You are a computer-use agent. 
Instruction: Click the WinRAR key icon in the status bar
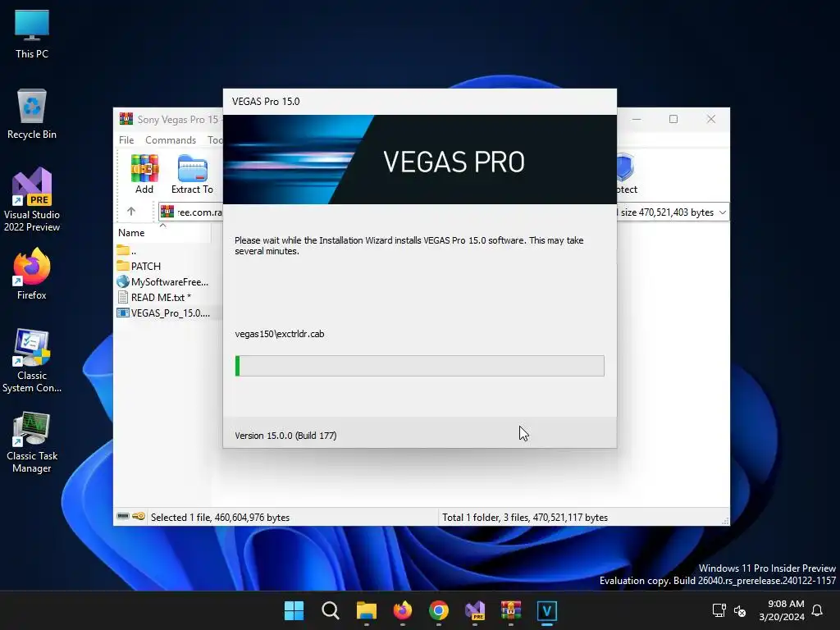[139, 517]
